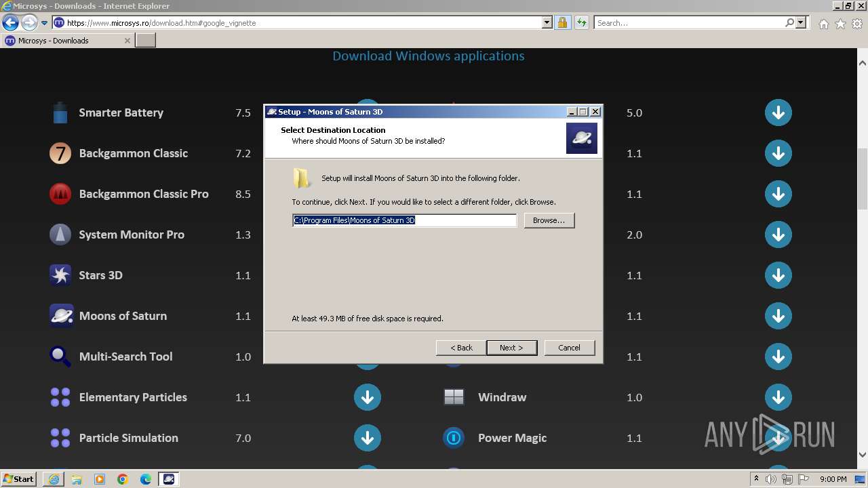Show hidden system tray icons
This screenshot has width=868, height=488.
pyautogui.click(x=756, y=479)
